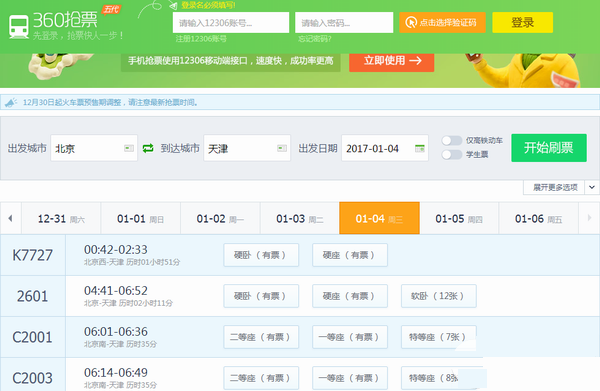Screen dimensions: 600x391
Task: Select 软卧 (12张) for train 2601
Action: [439, 296]
